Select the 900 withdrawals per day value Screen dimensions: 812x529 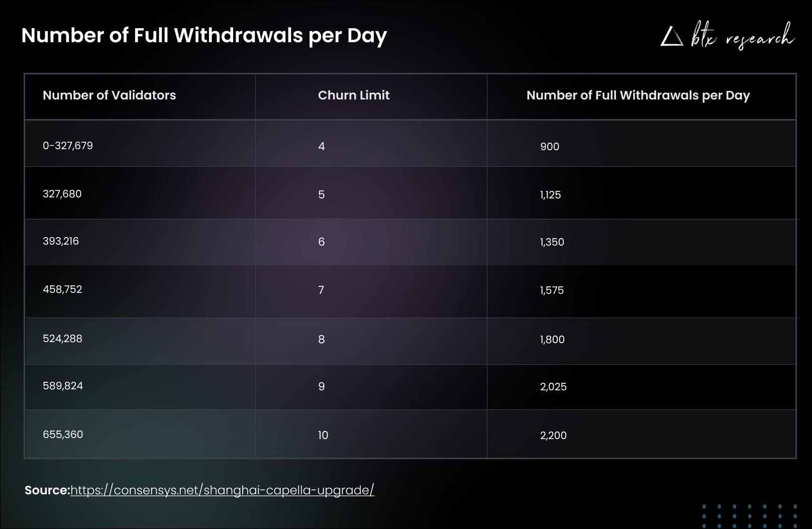coord(549,147)
